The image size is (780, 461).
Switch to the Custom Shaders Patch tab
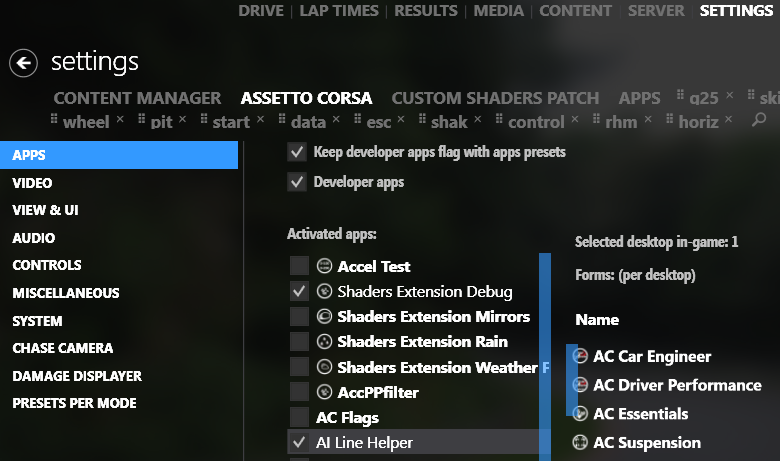coord(495,98)
